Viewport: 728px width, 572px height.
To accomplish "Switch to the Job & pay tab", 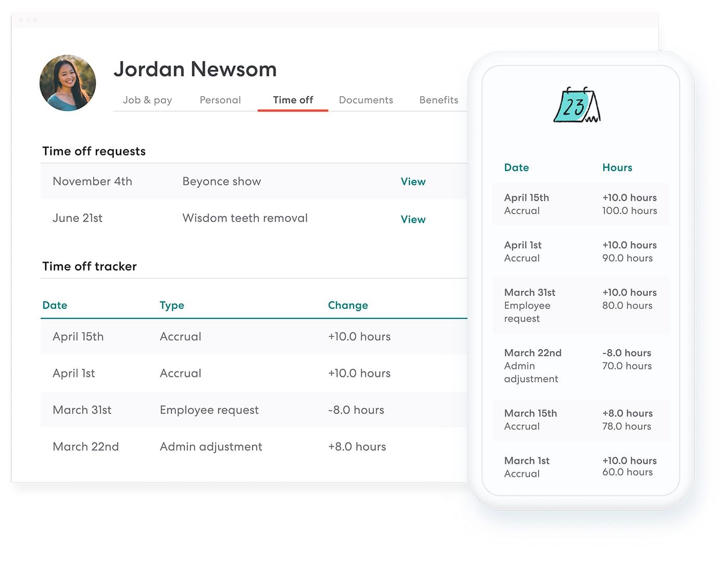I will click(x=147, y=100).
